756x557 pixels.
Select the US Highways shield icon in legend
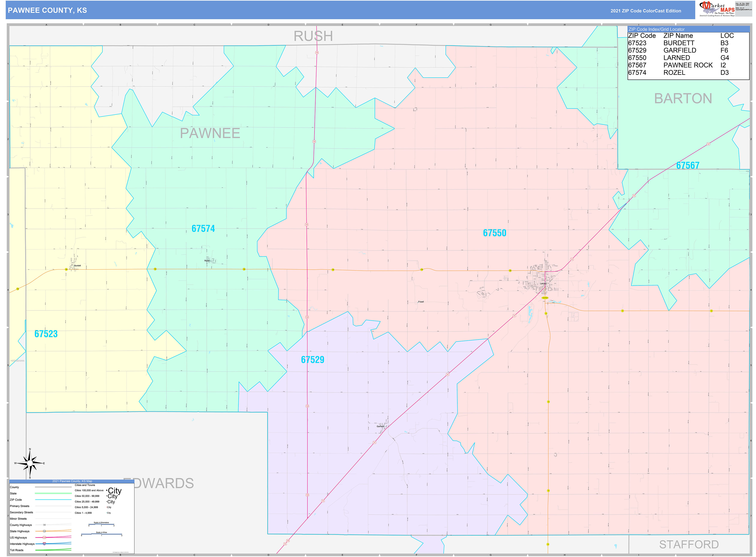pos(45,538)
